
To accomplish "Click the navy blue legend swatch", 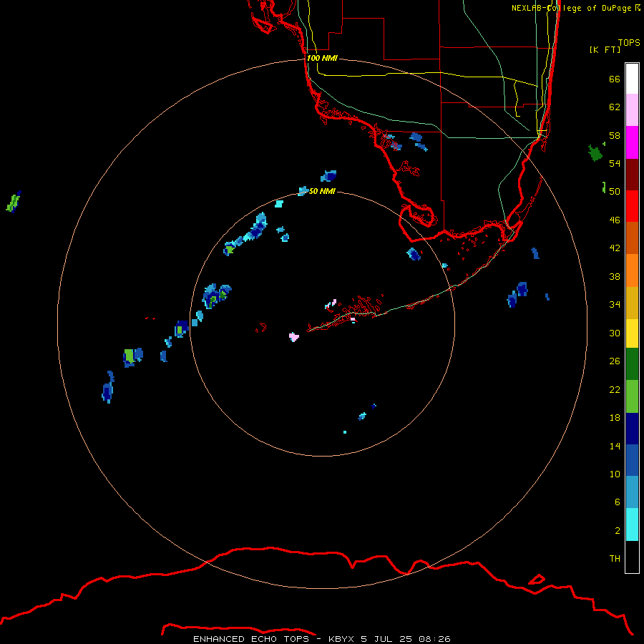I will pyautogui.click(x=632, y=429).
